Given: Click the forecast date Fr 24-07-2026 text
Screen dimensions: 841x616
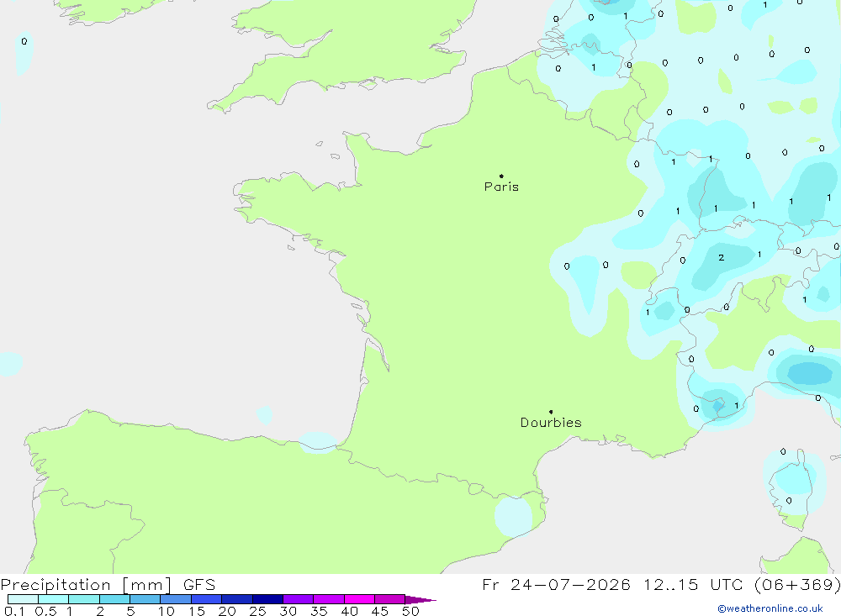Looking at the screenshot, I should coord(556,584).
